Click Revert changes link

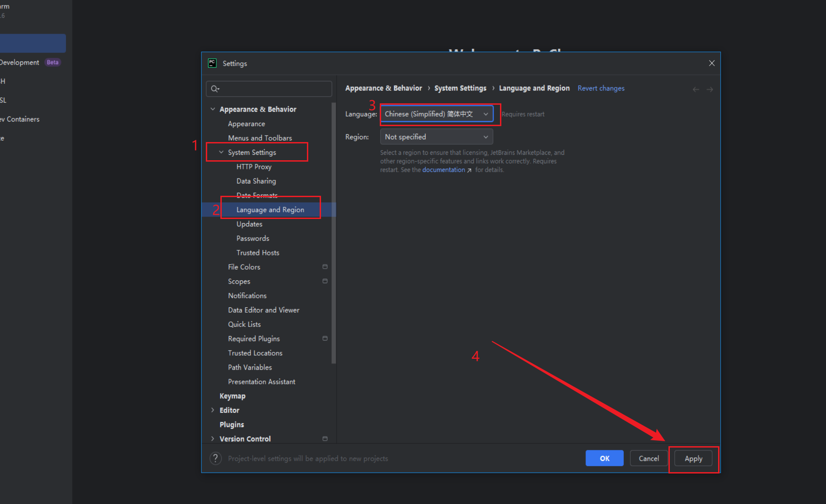coord(601,88)
